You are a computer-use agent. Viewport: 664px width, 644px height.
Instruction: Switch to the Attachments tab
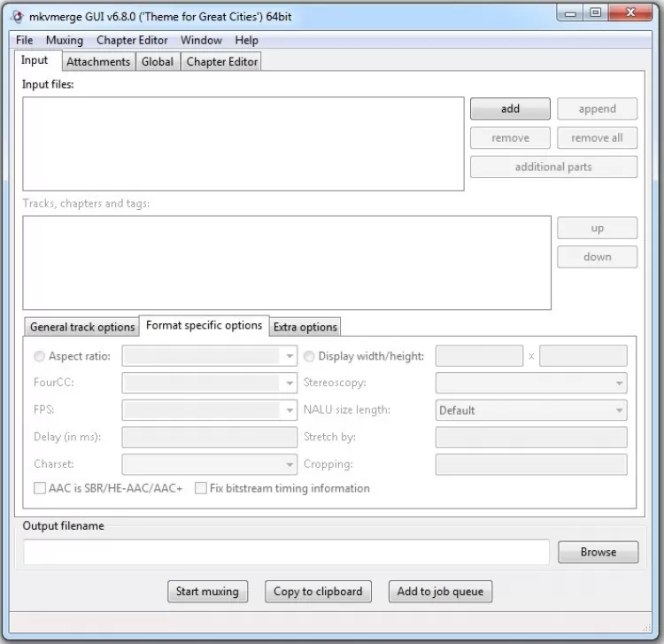point(98,62)
